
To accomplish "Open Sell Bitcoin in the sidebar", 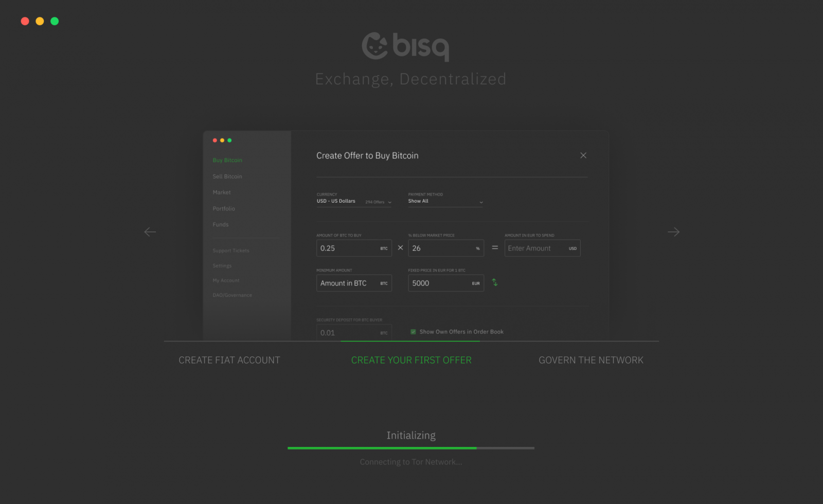I will tap(227, 176).
